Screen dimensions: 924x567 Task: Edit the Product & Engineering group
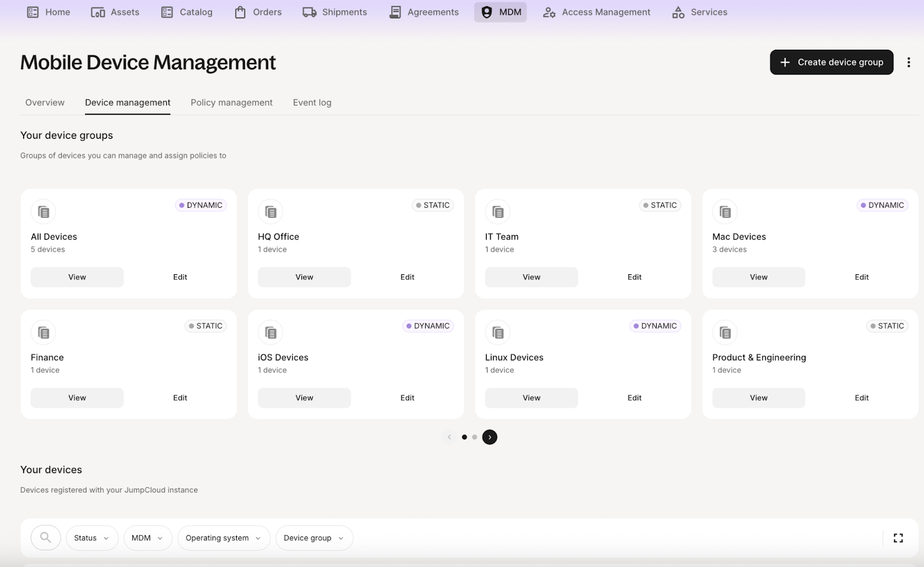coord(861,398)
